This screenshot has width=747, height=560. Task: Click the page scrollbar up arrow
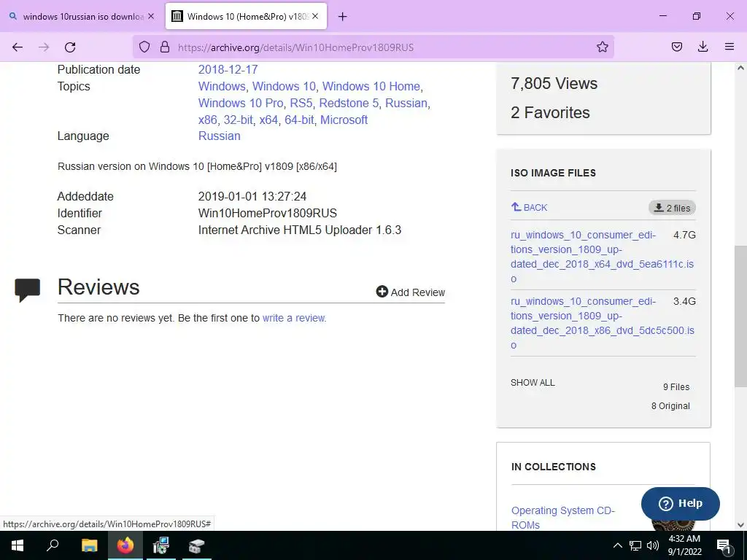click(740, 68)
